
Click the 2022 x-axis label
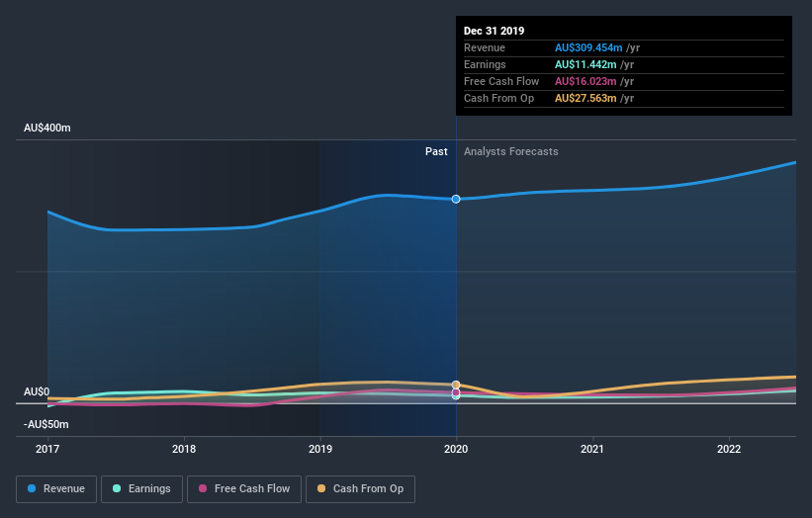[729, 449]
